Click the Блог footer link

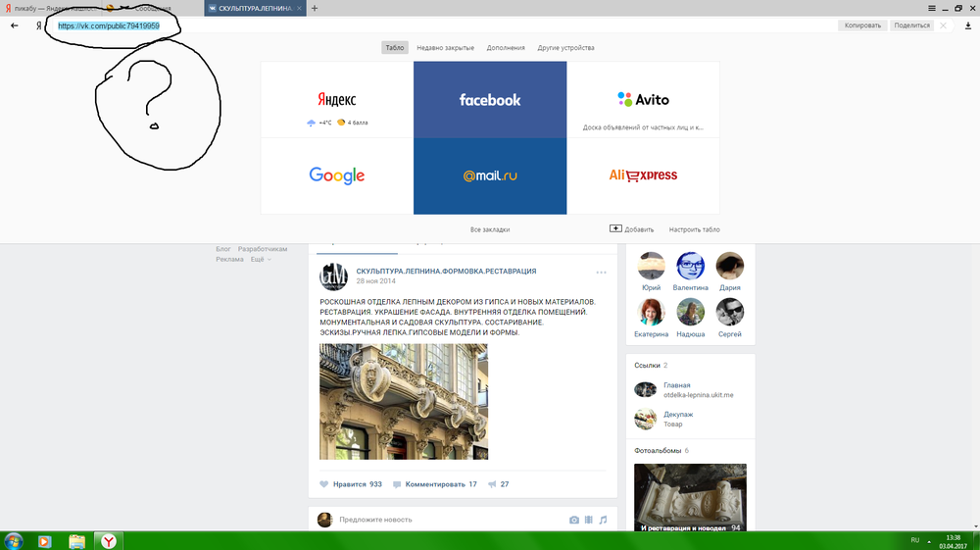(x=223, y=249)
